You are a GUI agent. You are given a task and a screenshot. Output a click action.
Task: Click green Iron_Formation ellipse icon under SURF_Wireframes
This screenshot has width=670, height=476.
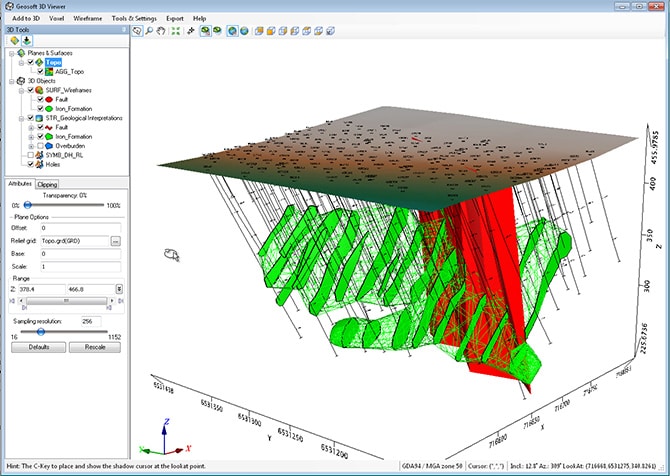(x=49, y=109)
